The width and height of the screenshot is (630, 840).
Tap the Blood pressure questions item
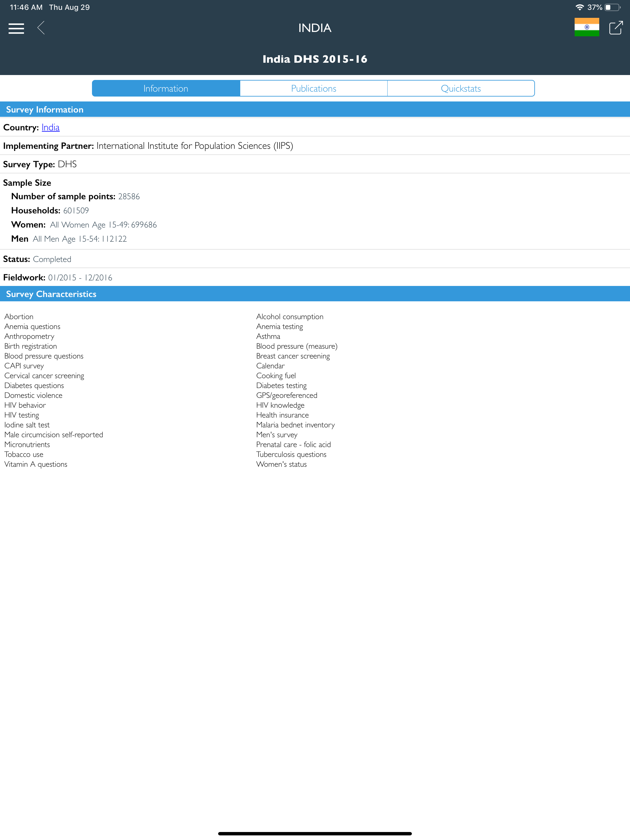(44, 356)
